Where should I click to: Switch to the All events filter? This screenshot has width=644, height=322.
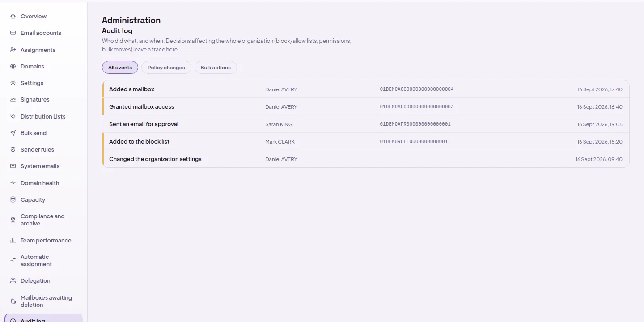point(120,68)
